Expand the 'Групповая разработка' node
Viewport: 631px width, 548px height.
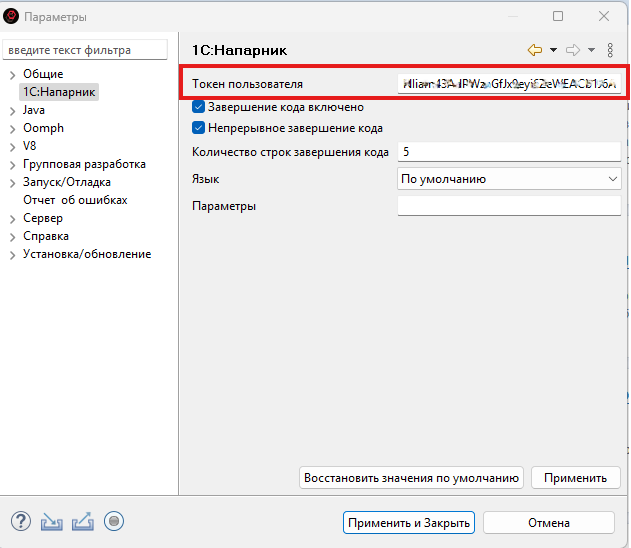(x=12, y=165)
